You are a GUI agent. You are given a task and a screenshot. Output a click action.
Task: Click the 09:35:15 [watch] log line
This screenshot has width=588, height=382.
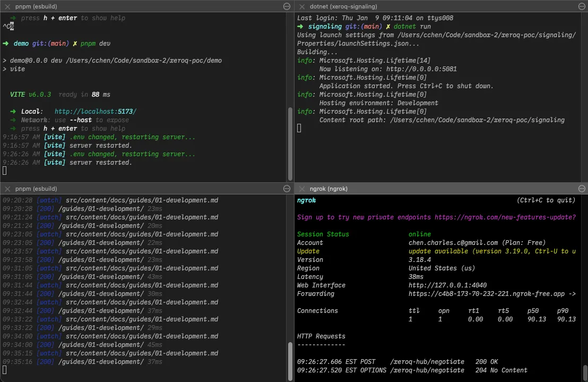[x=110, y=353]
